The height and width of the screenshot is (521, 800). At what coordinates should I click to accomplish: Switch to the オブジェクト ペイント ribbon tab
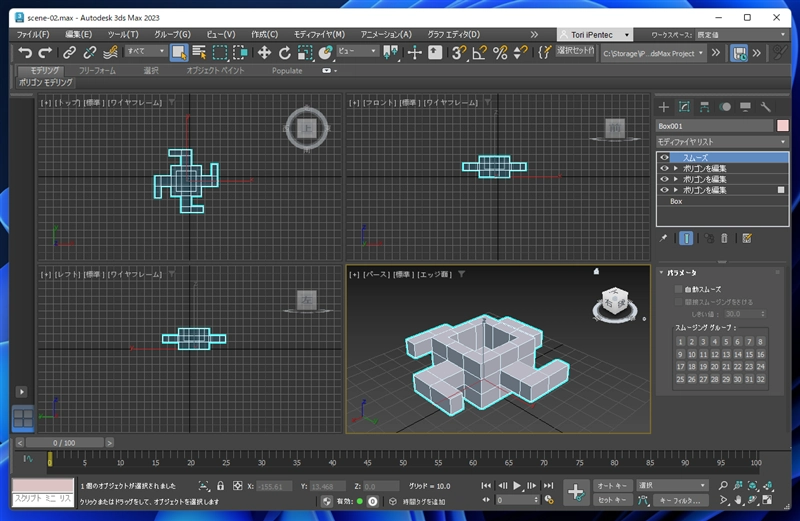pos(215,70)
